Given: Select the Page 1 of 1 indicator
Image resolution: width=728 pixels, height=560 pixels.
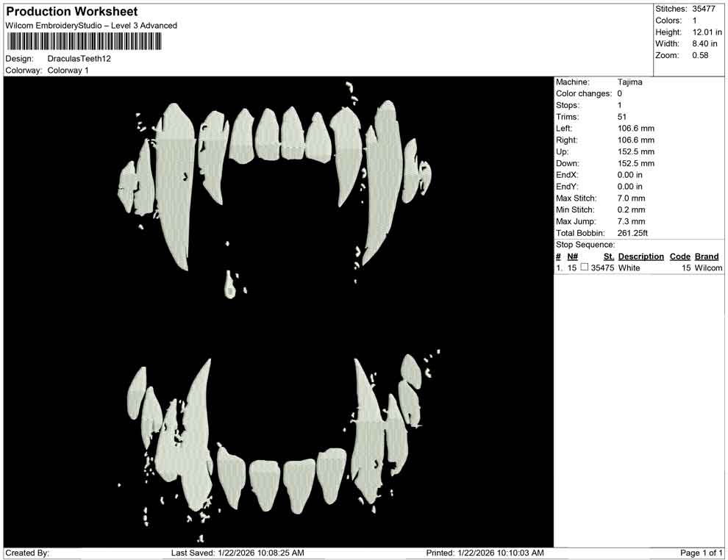Looking at the screenshot, I should (x=700, y=553).
